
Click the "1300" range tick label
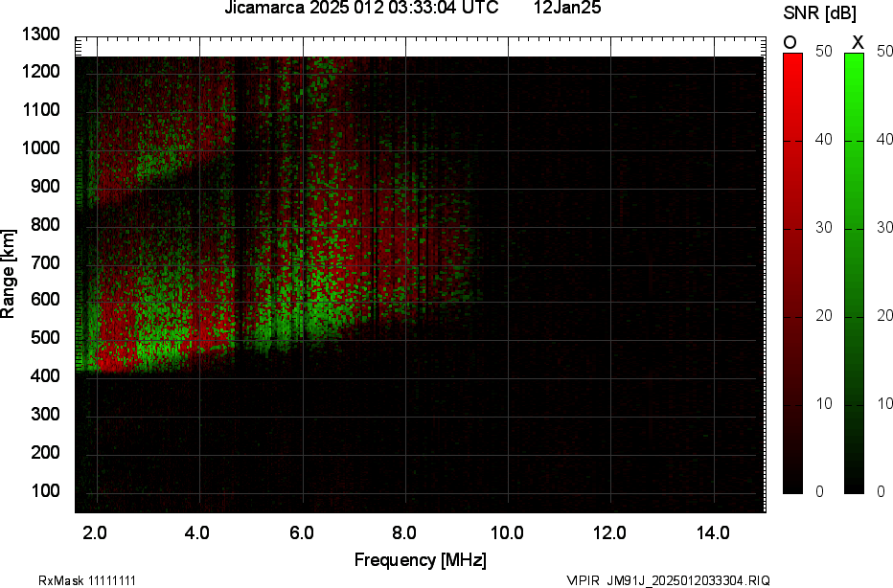(x=41, y=34)
